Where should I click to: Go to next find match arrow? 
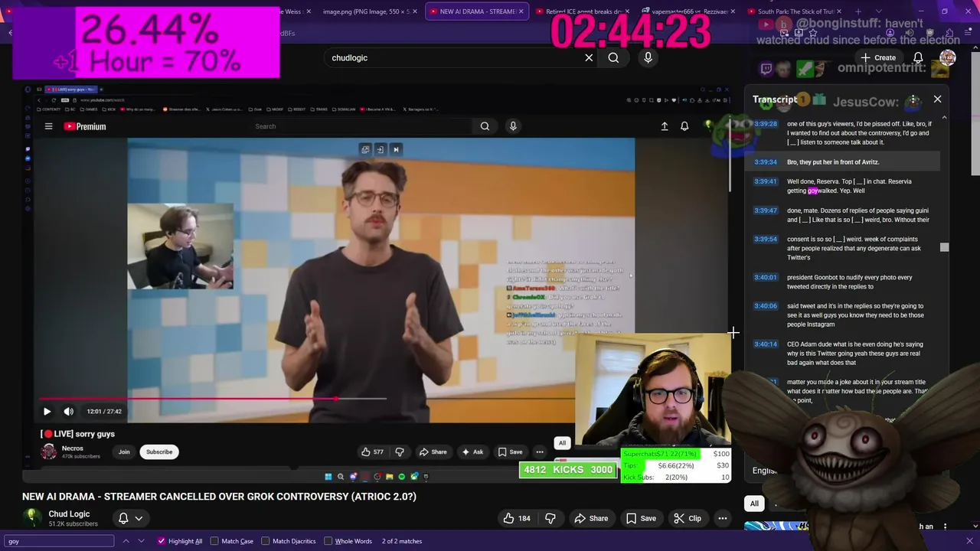click(142, 541)
